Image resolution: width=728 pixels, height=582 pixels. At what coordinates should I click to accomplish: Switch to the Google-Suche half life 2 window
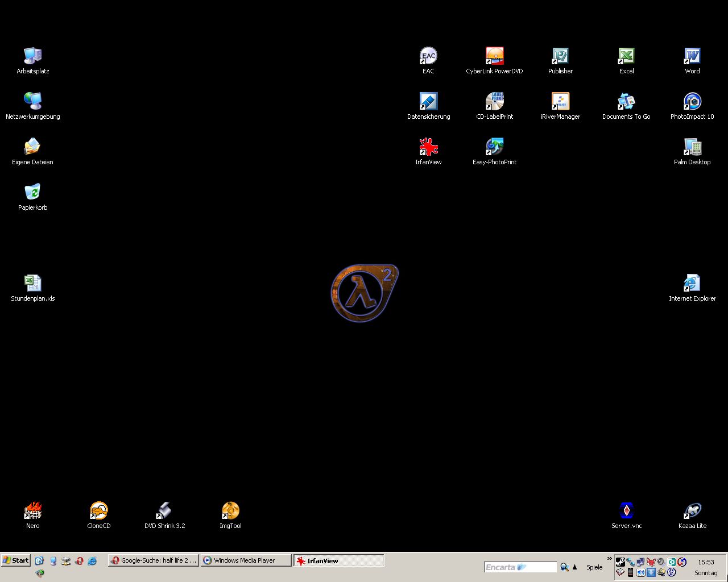click(154, 560)
